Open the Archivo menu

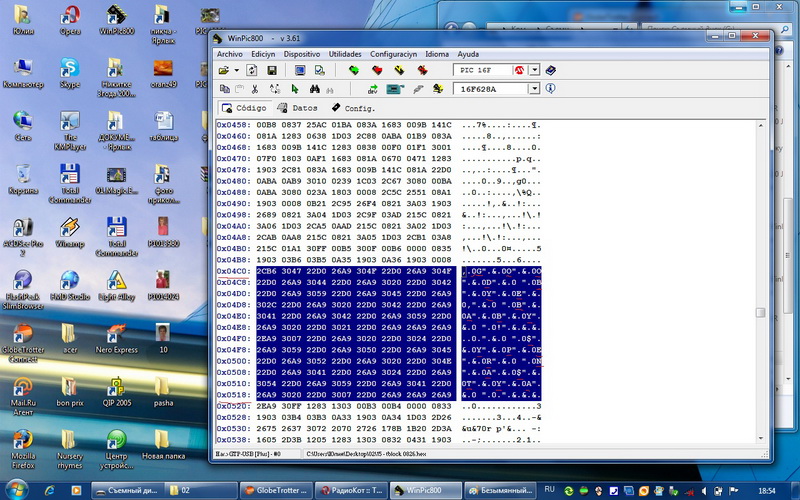coord(230,54)
